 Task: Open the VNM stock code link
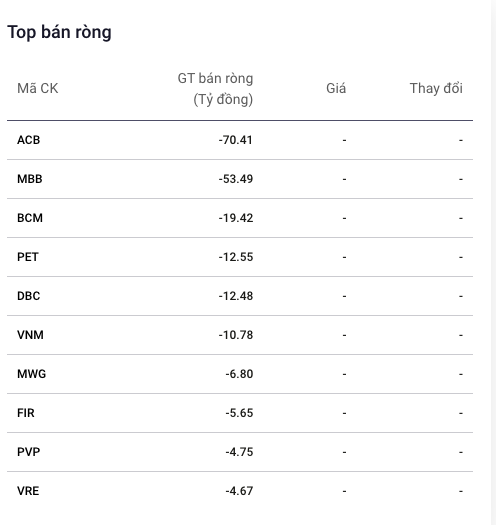pyautogui.click(x=30, y=335)
